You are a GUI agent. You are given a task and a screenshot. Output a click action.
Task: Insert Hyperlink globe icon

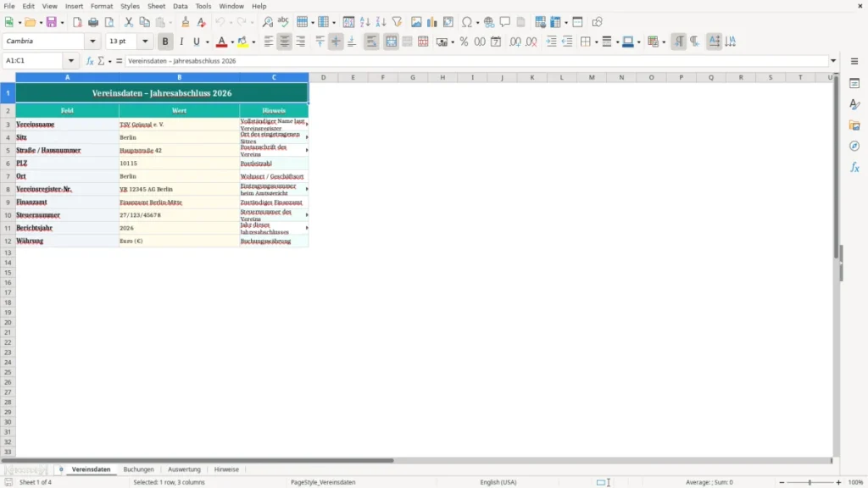coord(489,22)
